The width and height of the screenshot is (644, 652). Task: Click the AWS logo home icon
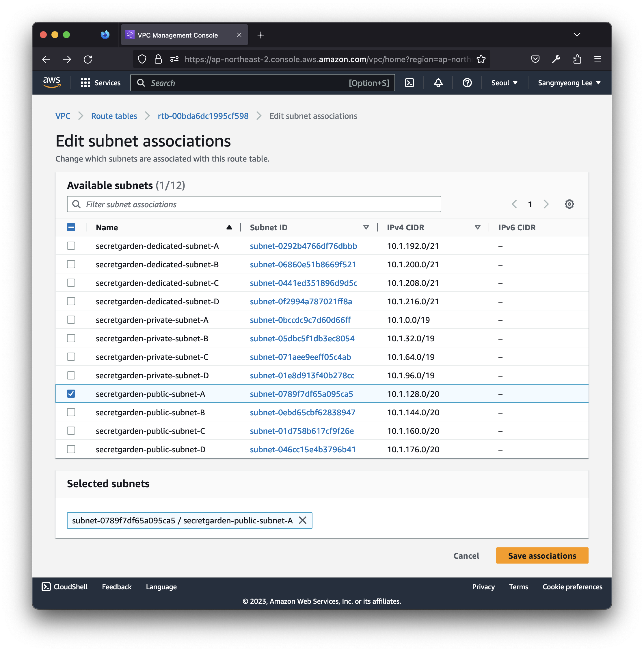(x=52, y=83)
